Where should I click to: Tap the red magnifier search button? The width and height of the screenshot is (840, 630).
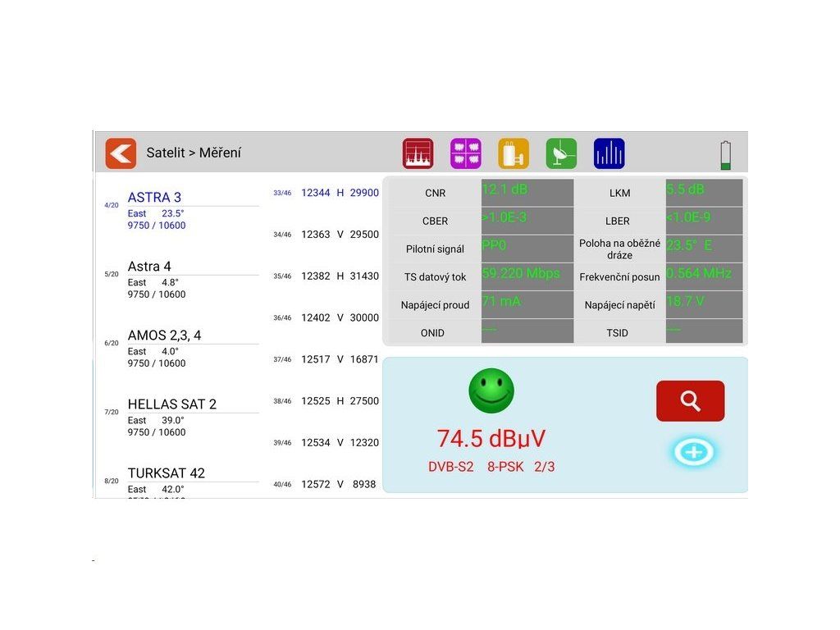[x=690, y=400]
